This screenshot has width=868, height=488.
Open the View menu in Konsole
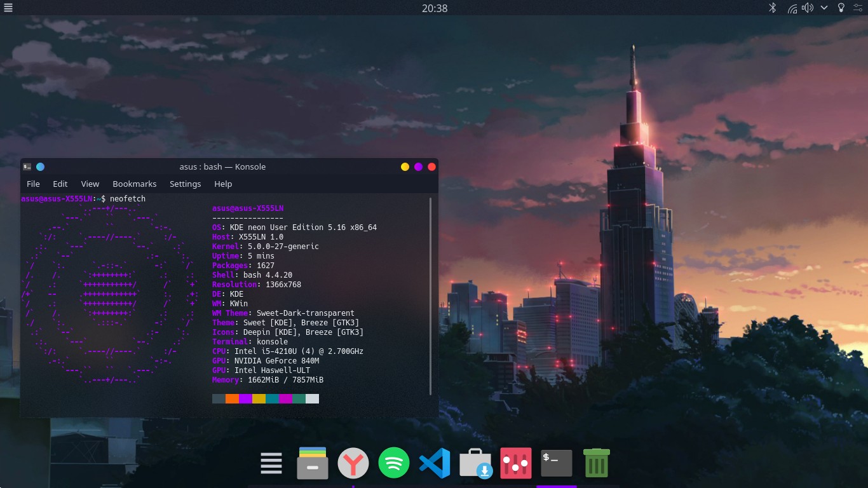point(90,184)
